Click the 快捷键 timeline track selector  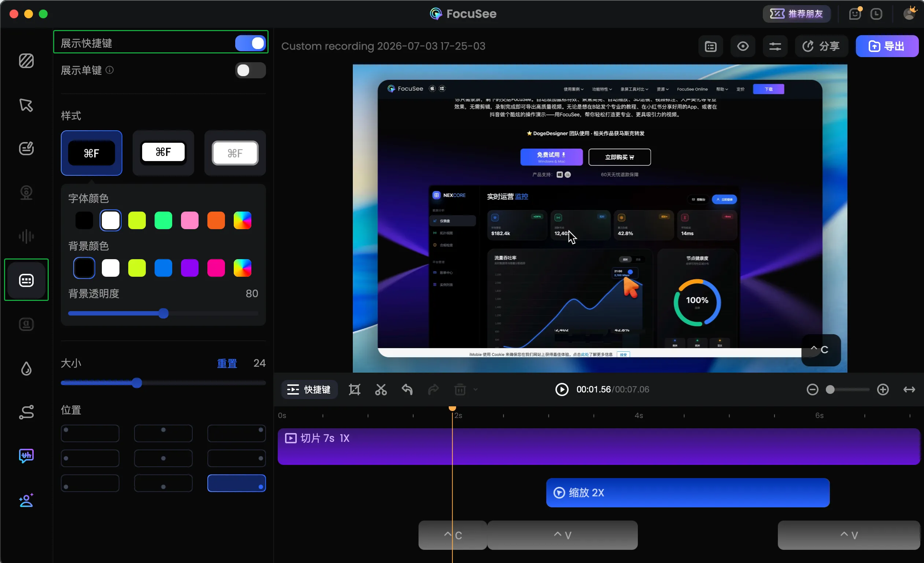(x=309, y=389)
